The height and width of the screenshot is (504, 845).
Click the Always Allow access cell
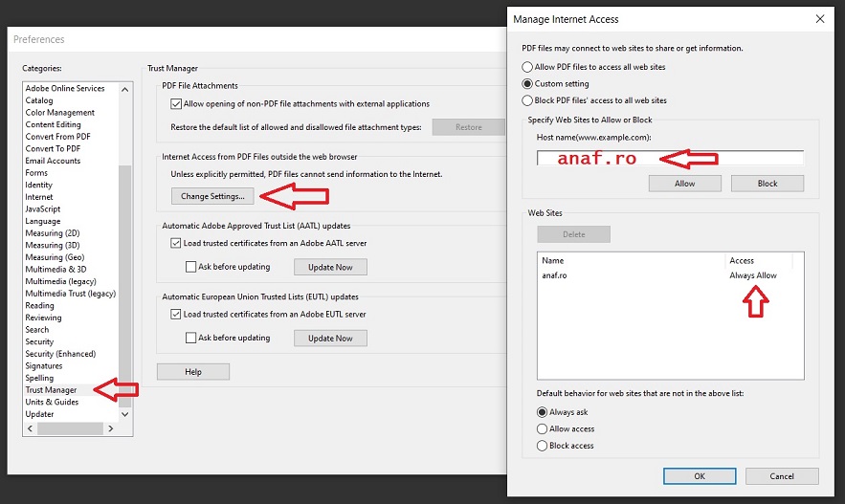pos(753,275)
